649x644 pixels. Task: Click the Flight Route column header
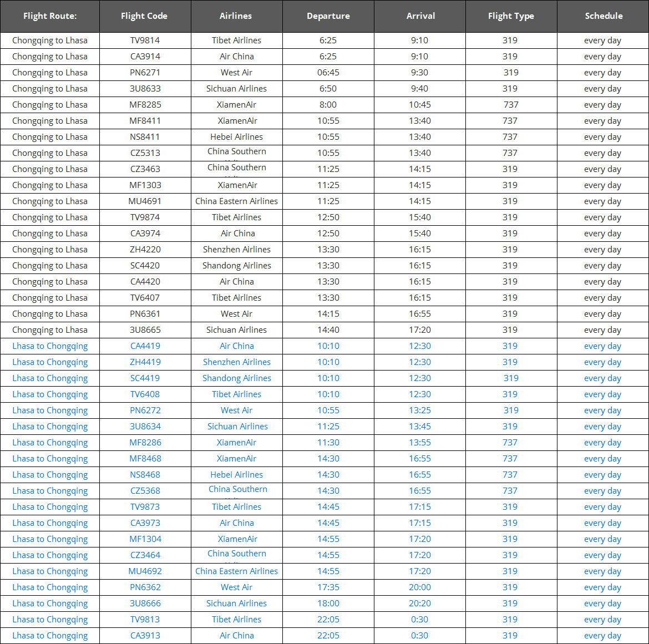(50, 16)
